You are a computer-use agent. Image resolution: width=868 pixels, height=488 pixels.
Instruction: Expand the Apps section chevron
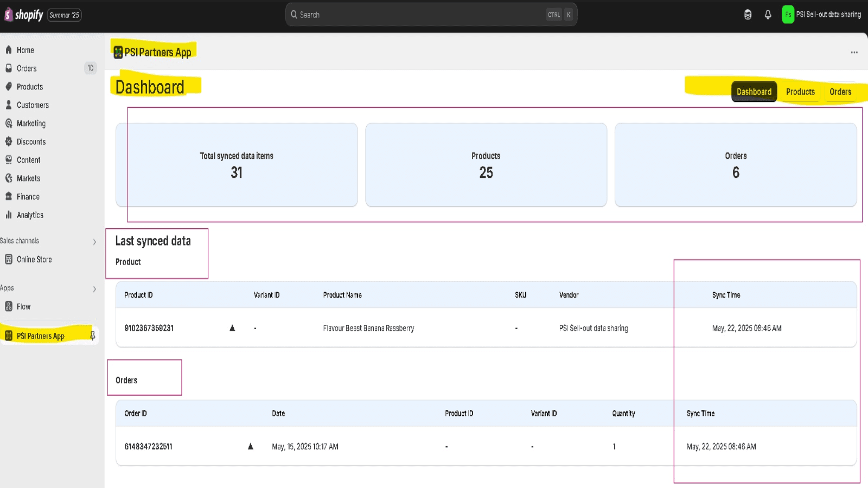[x=94, y=288]
